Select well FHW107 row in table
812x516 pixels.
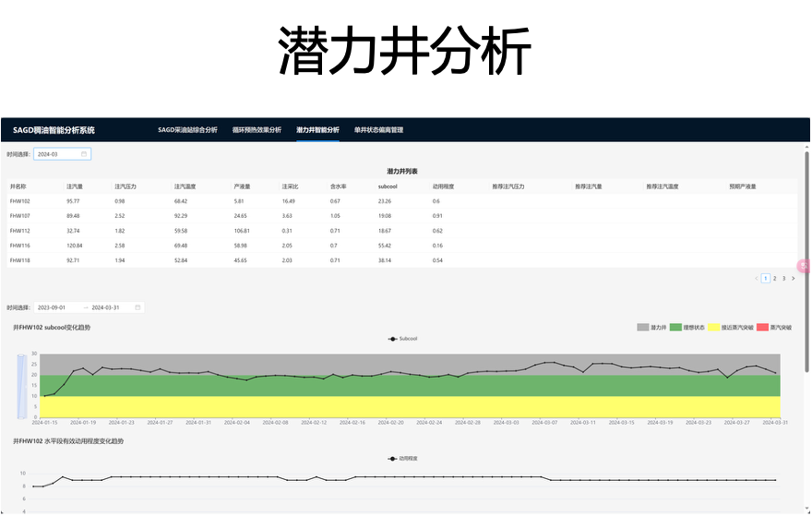20,216
